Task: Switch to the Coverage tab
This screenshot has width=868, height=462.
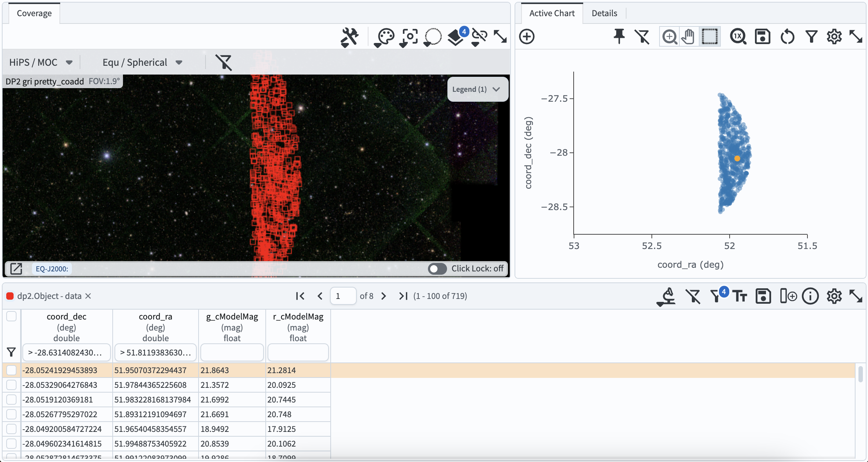Action: click(34, 13)
